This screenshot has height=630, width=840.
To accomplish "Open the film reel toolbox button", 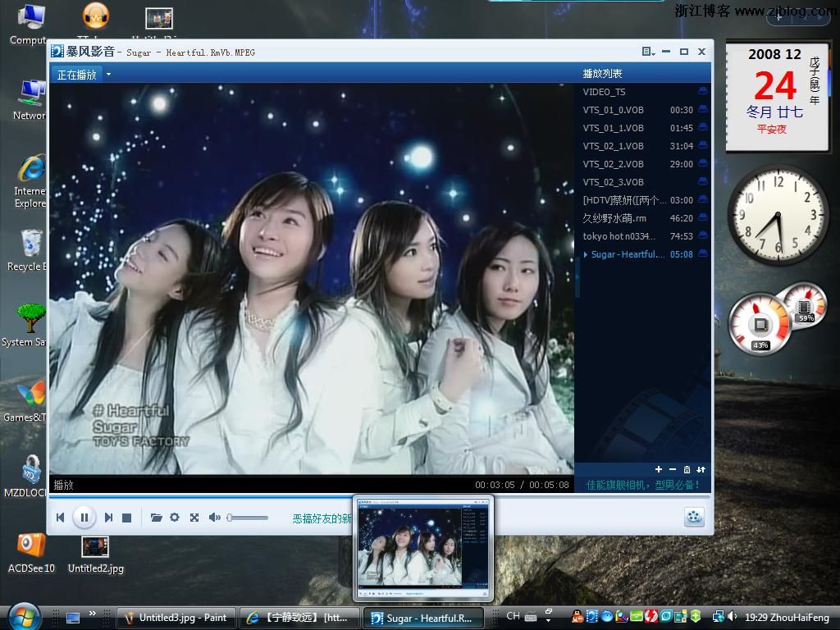I will point(694,517).
